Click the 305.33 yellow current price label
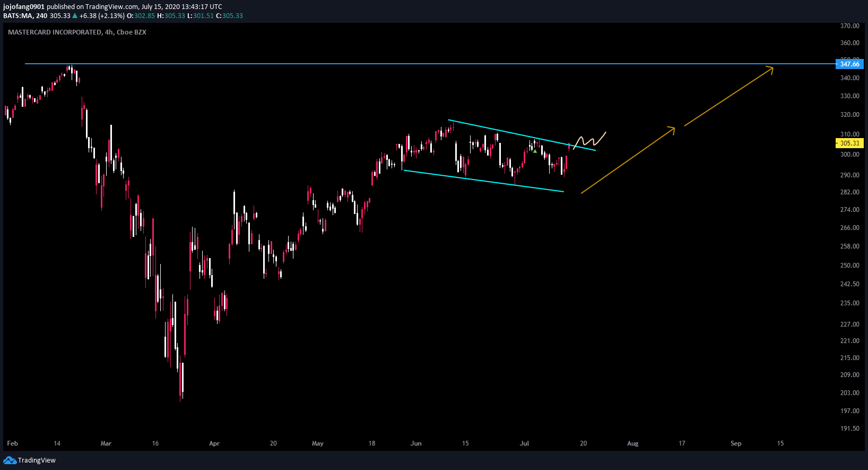 point(849,143)
